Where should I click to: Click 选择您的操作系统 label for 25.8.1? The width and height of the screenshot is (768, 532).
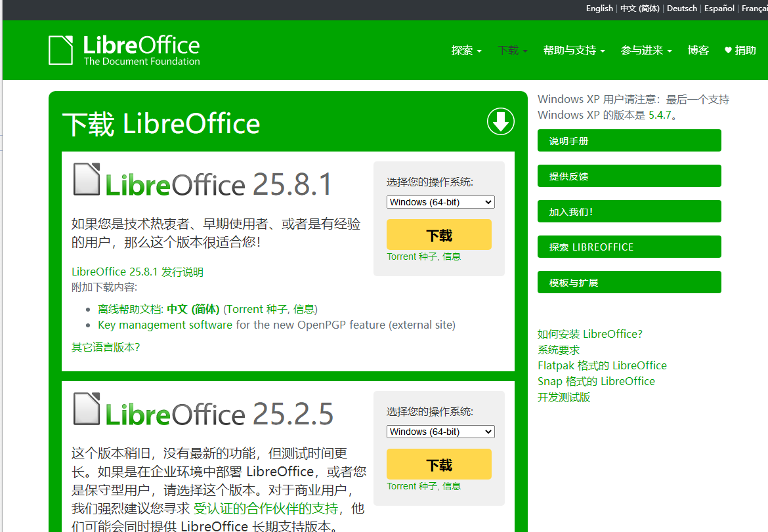pyautogui.click(x=429, y=182)
